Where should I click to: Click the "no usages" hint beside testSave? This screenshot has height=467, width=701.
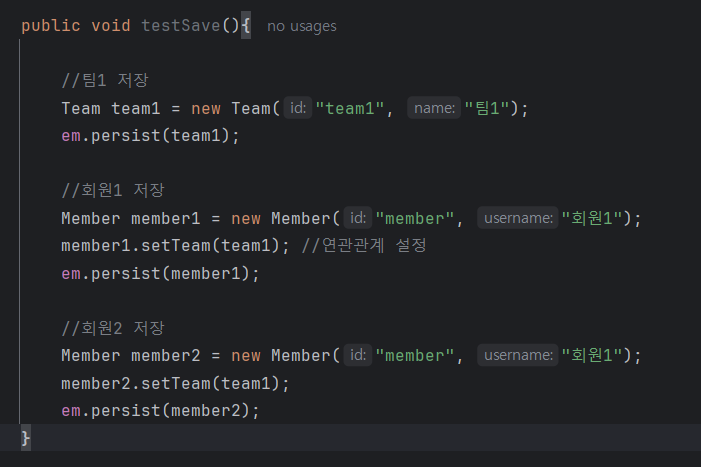[302, 26]
